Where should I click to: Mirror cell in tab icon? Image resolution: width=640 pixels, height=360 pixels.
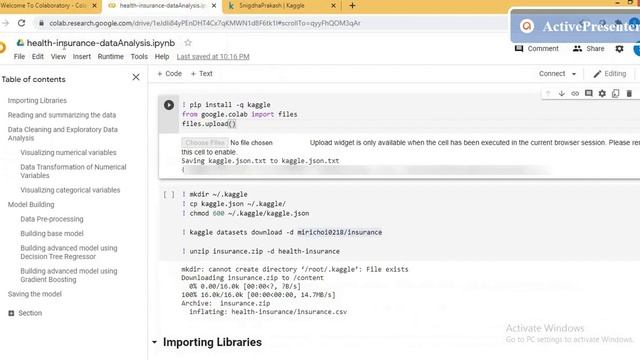click(x=616, y=93)
